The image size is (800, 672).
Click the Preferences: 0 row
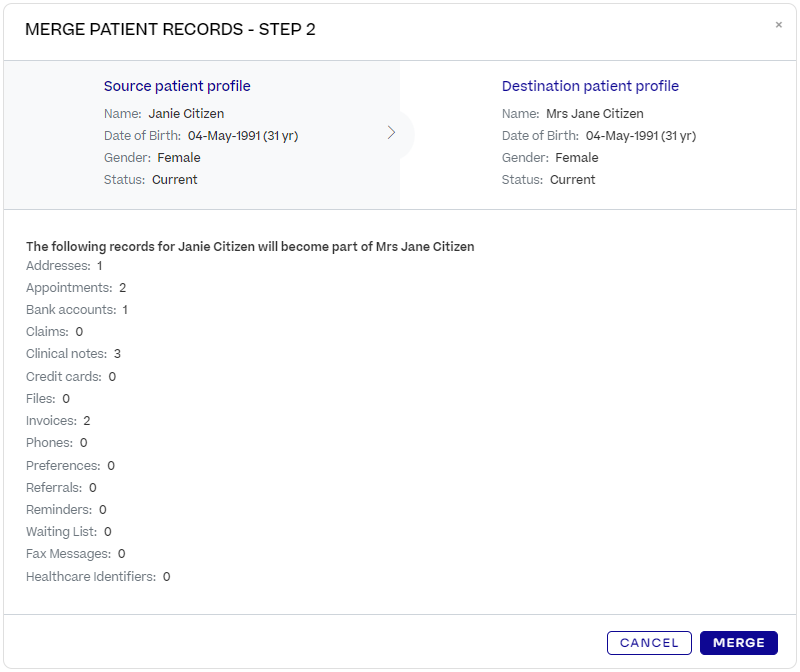(70, 465)
